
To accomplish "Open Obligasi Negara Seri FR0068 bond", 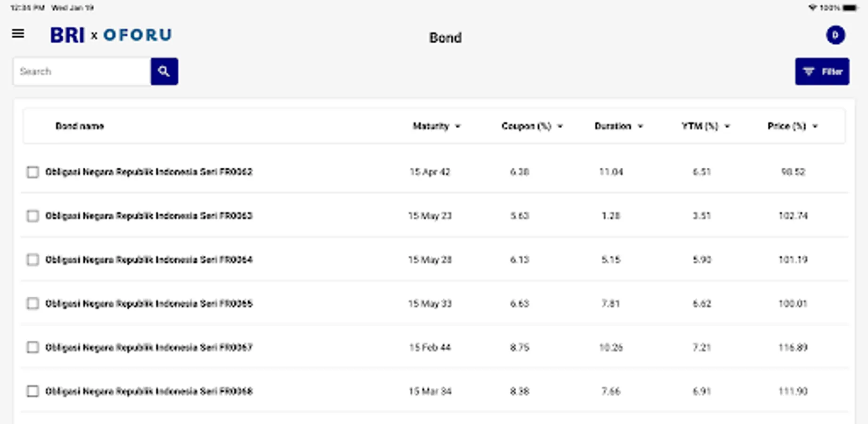I will (x=149, y=391).
